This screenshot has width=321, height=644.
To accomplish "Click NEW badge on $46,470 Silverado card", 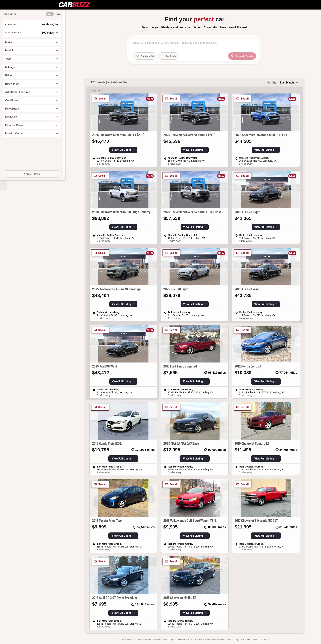I will point(150,99).
